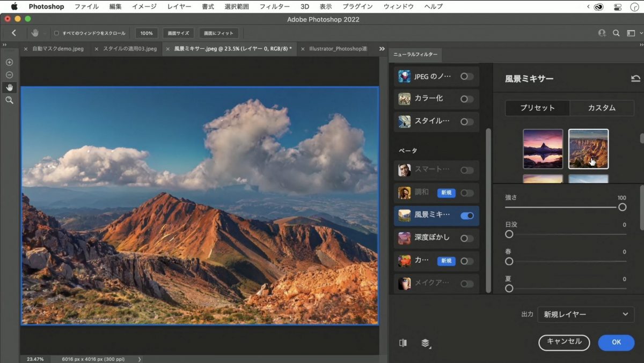Enable the カラー化 filter toggle
644x363 pixels.
[x=467, y=99]
